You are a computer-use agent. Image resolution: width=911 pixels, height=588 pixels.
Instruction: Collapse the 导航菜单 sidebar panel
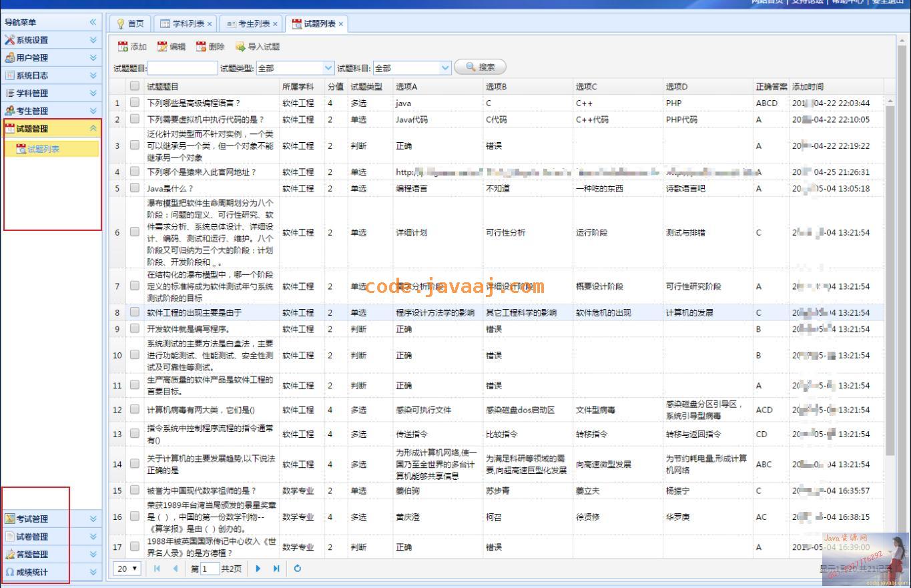point(93,23)
